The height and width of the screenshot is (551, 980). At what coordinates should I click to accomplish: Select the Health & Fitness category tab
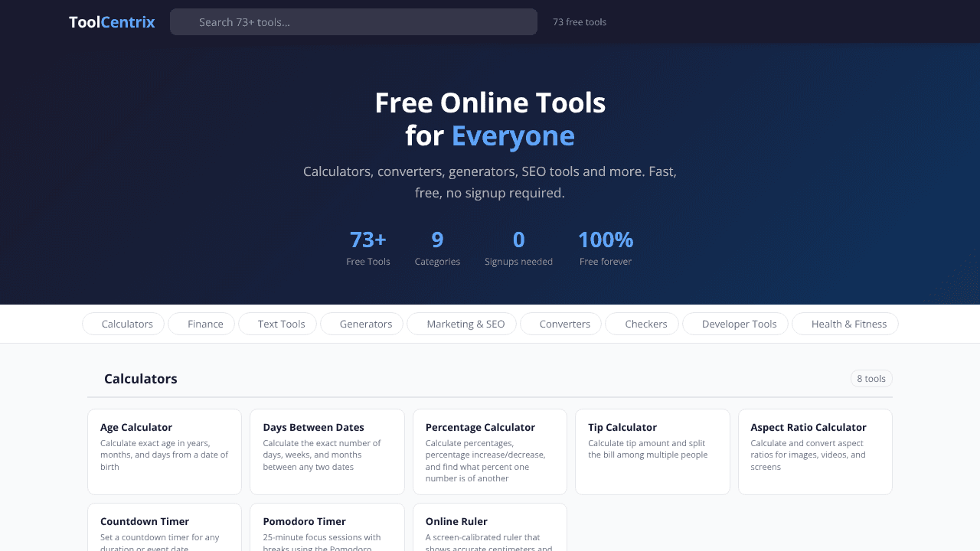(x=845, y=324)
